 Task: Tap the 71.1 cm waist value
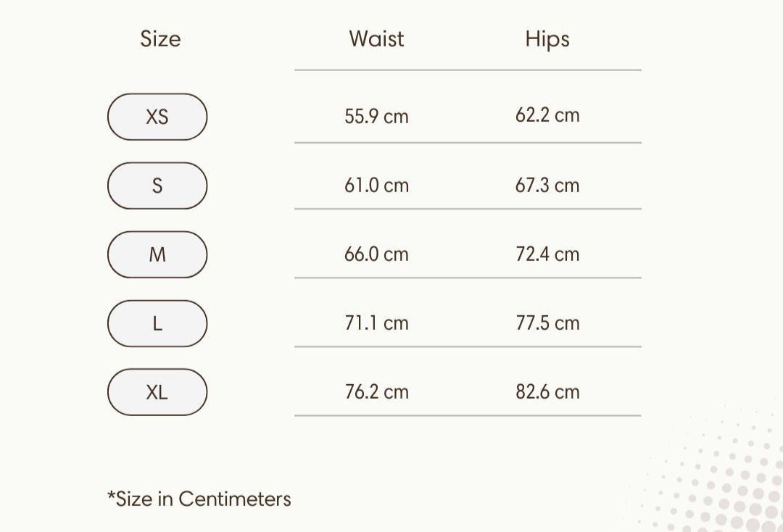[x=376, y=323]
